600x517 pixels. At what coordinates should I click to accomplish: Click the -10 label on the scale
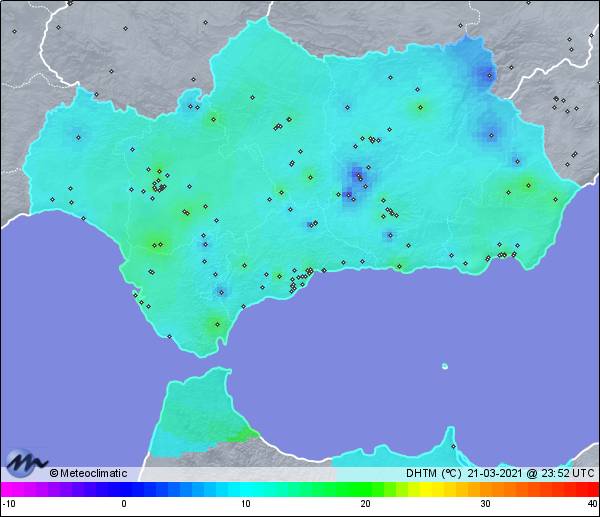9,504
